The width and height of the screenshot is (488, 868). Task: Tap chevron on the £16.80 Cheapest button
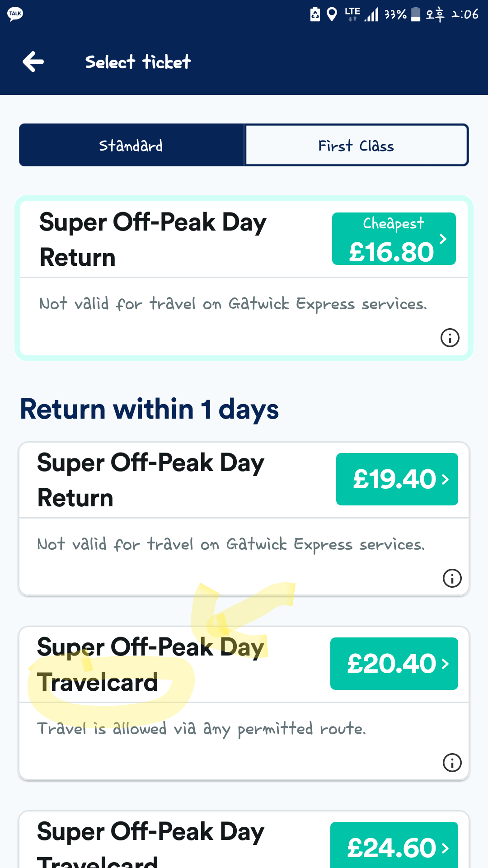(x=443, y=239)
